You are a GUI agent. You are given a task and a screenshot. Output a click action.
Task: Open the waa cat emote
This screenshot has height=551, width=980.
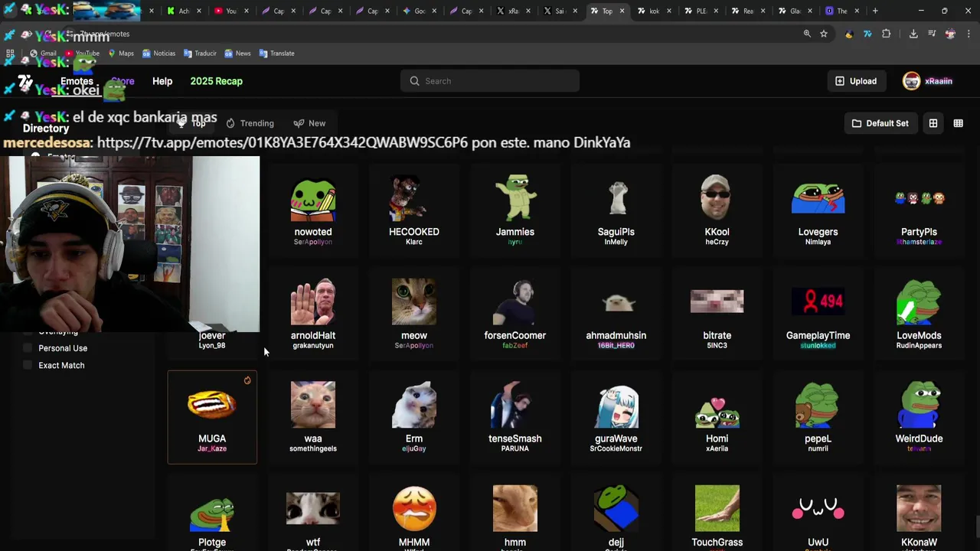pos(313,417)
